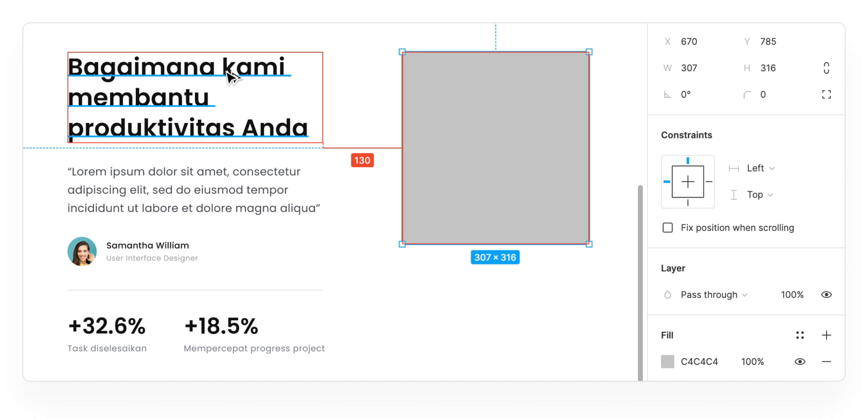Screen dimensions: 868x419
Task: Click the X position field showing 670
Action: pos(689,42)
